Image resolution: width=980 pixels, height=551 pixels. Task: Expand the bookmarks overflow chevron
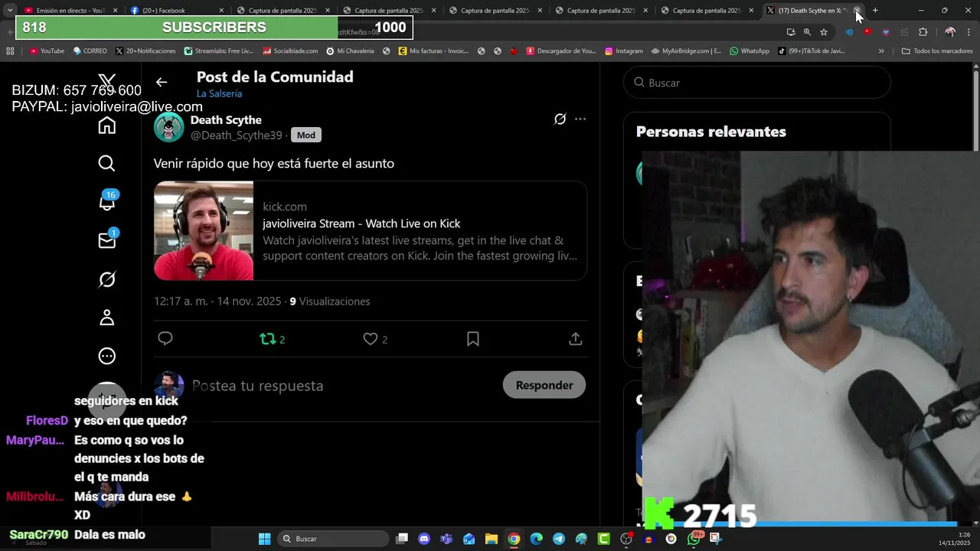coord(881,51)
